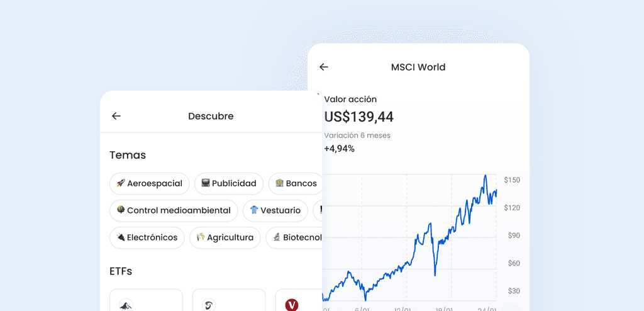The width and height of the screenshot is (644, 311).
Task: Click the shirt icon in Vestuario
Action: pyautogui.click(x=254, y=210)
